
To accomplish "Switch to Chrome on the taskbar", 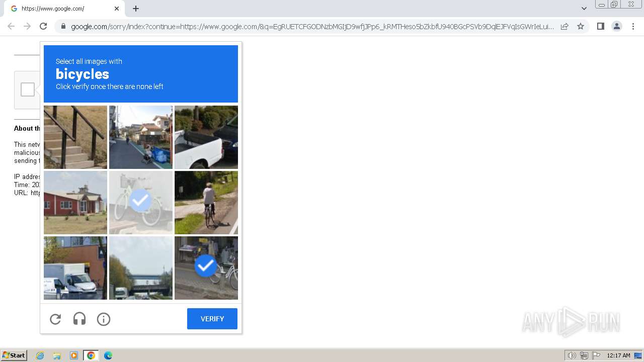I will click(91, 355).
